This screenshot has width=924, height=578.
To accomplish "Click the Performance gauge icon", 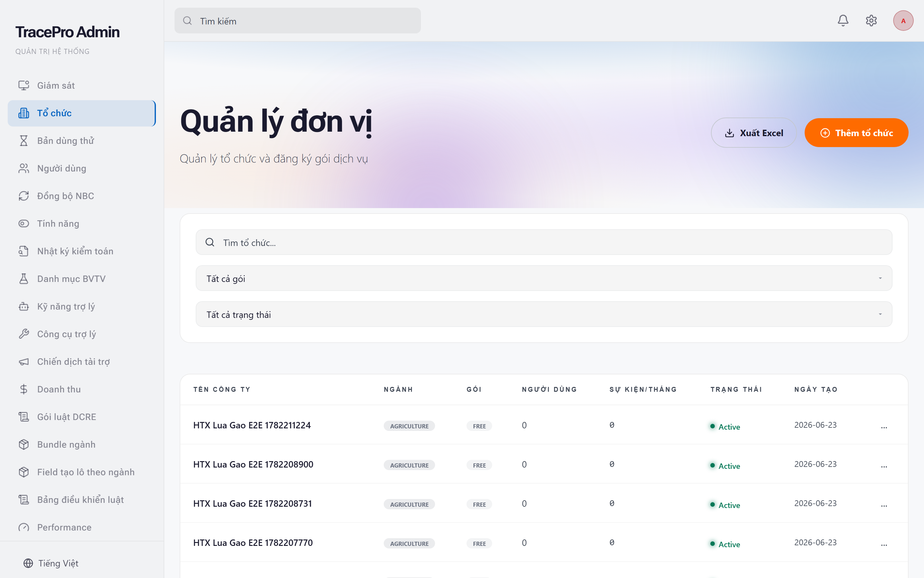I will (24, 527).
